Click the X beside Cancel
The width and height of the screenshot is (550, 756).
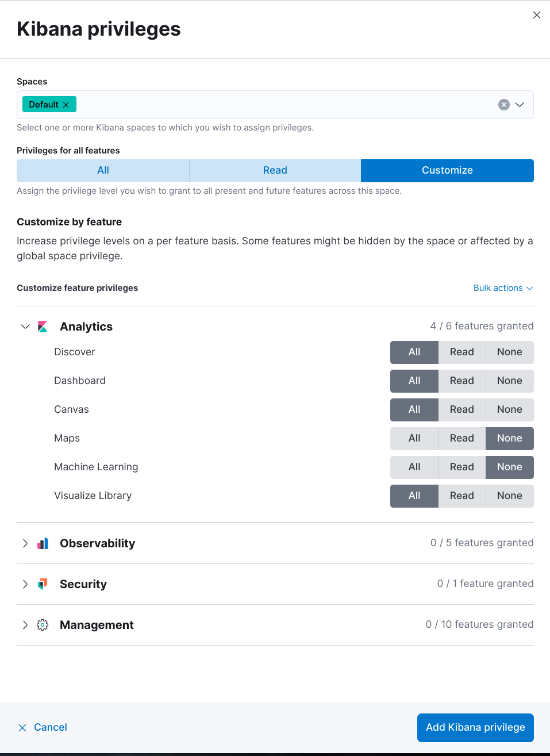pyautogui.click(x=22, y=727)
